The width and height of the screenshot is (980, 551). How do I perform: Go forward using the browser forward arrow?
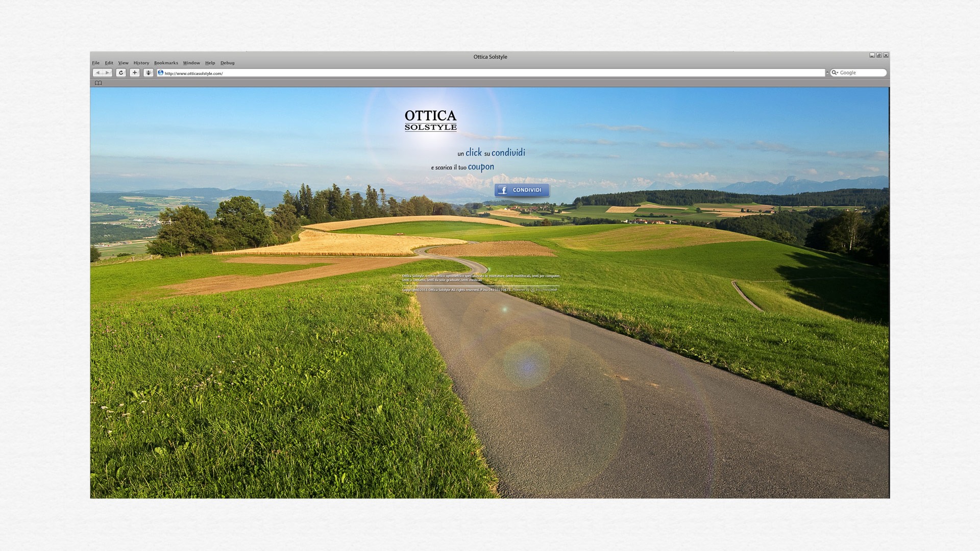click(107, 73)
